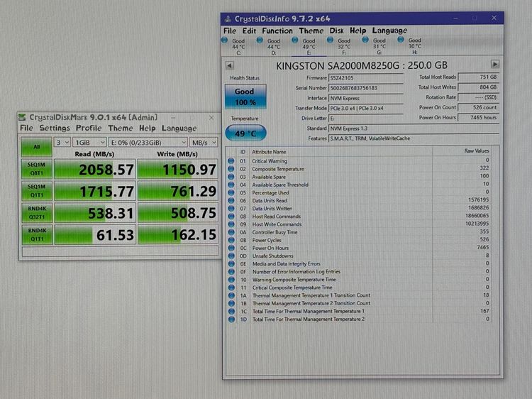Click the Good 100 % health status button

(245, 97)
